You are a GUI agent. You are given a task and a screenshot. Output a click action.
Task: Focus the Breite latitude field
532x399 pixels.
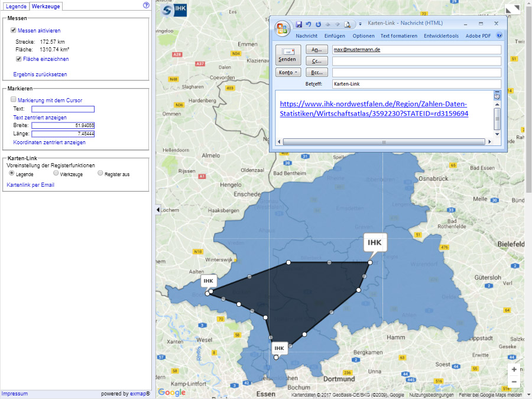(63, 125)
